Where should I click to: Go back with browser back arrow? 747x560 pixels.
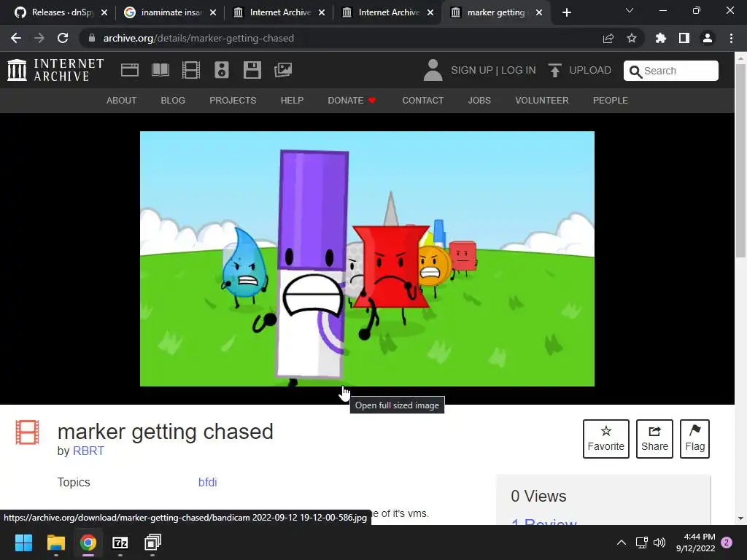pyautogui.click(x=16, y=38)
